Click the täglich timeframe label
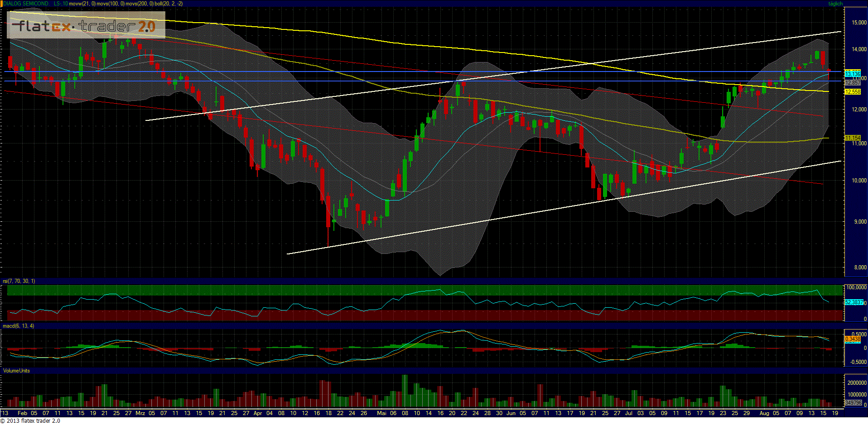 tap(835, 4)
